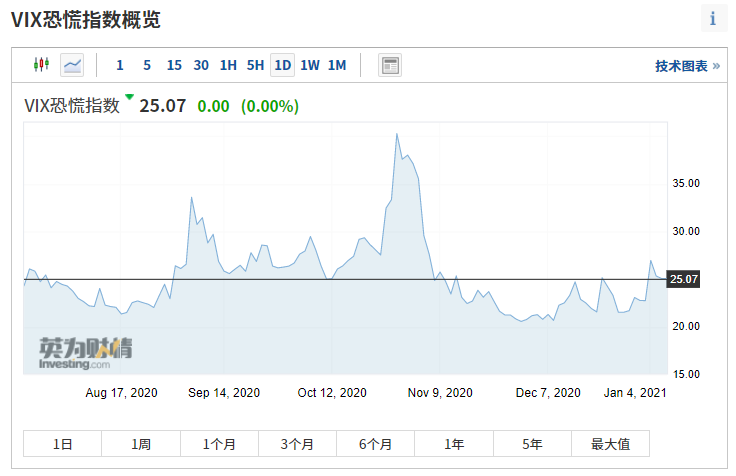Select the 最大值 maximum range

coord(609,444)
